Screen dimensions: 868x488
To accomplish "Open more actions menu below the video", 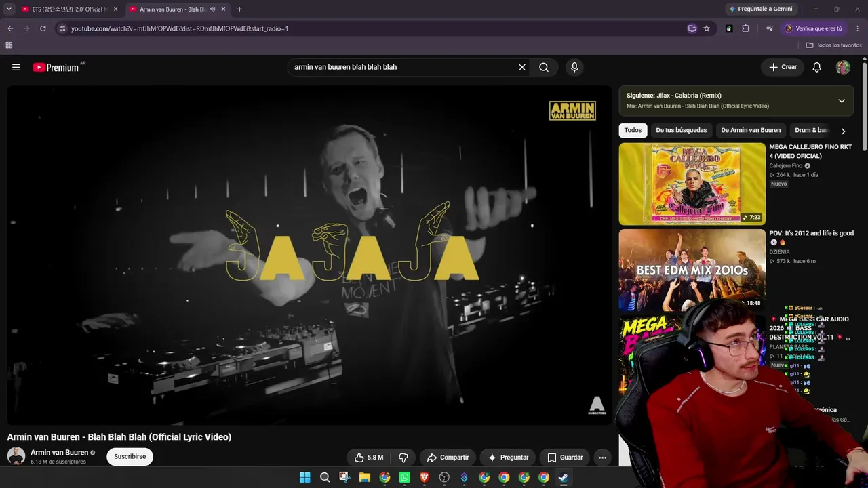I will (602, 457).
